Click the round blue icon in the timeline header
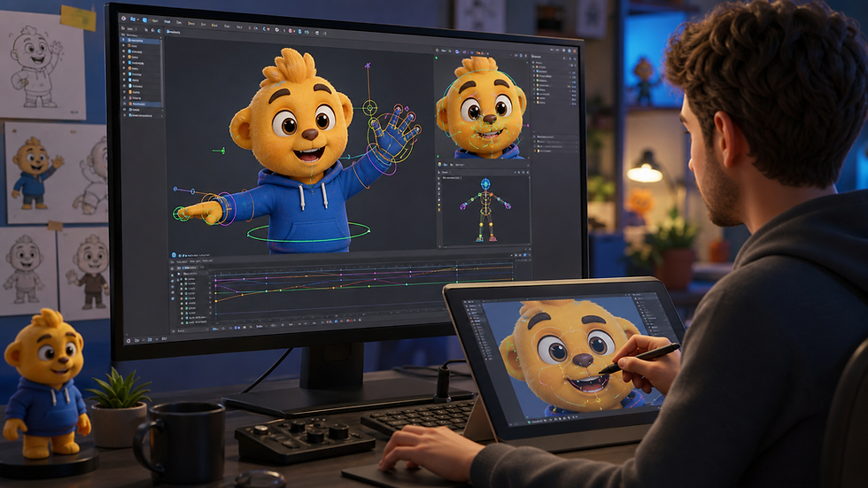This screenshot has height=488, width=868. coord(174,255)
